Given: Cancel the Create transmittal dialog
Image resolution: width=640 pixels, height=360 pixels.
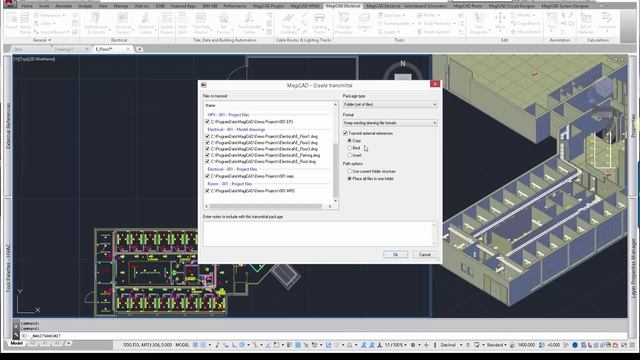Looking at the screenshot, I should pos(424,254).
